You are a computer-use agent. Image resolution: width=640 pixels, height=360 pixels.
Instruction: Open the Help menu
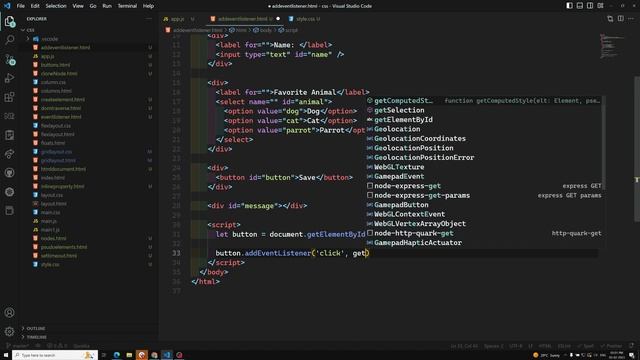pyautogui.click(x=148, y=6)
